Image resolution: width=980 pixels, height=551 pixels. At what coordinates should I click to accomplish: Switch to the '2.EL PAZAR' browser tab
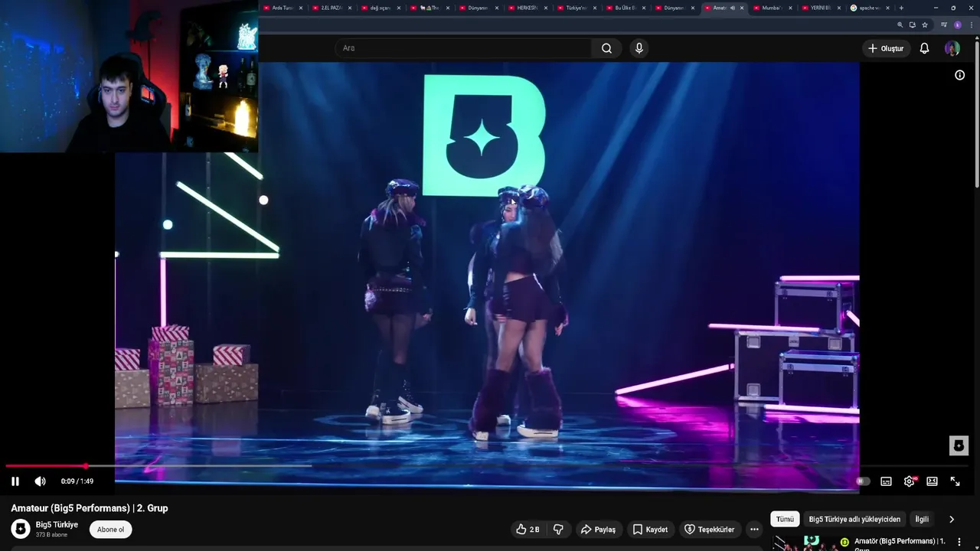[x=331, y=8]
